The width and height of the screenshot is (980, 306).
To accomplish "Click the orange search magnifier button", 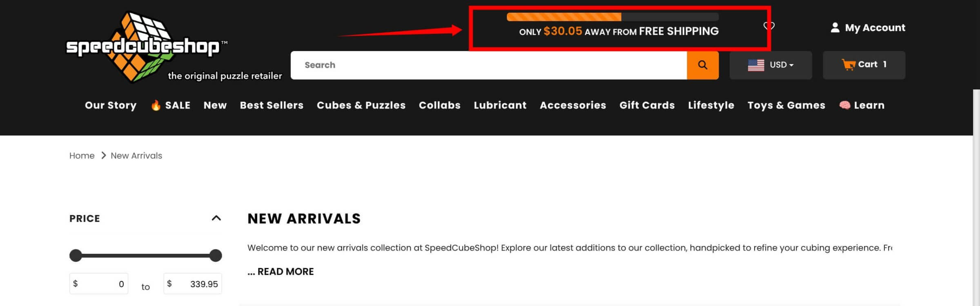I will 702,65.
